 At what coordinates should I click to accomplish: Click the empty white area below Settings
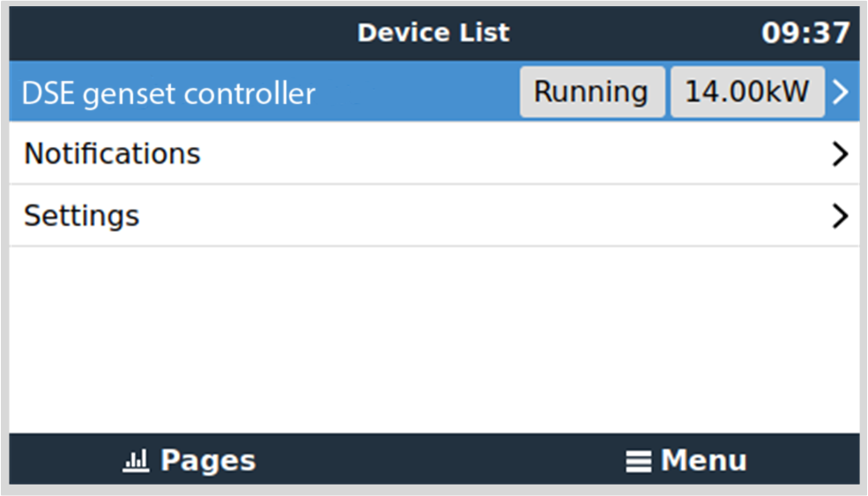[434, 339]
